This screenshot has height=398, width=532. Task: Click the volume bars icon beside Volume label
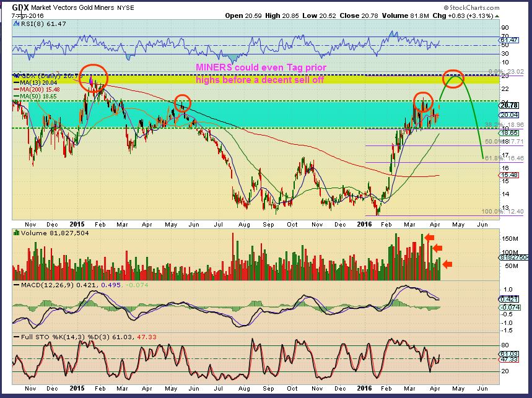16,233
